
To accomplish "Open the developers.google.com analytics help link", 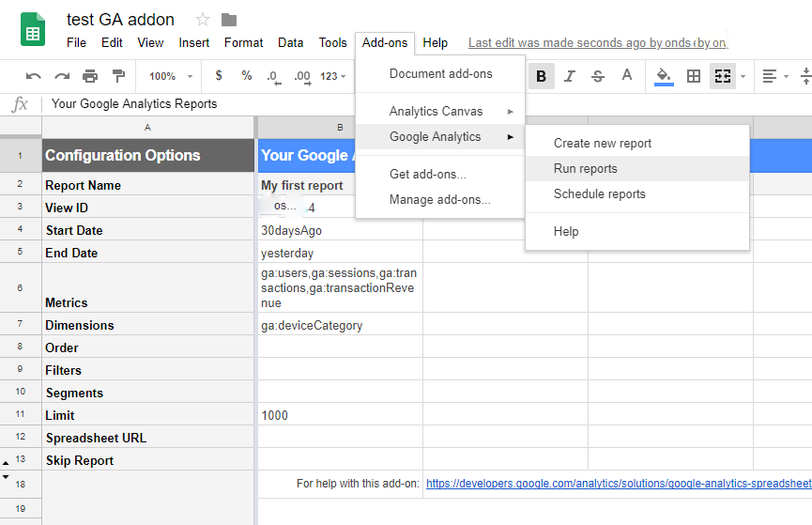I will pyautogui.click(x=619, y=484).
